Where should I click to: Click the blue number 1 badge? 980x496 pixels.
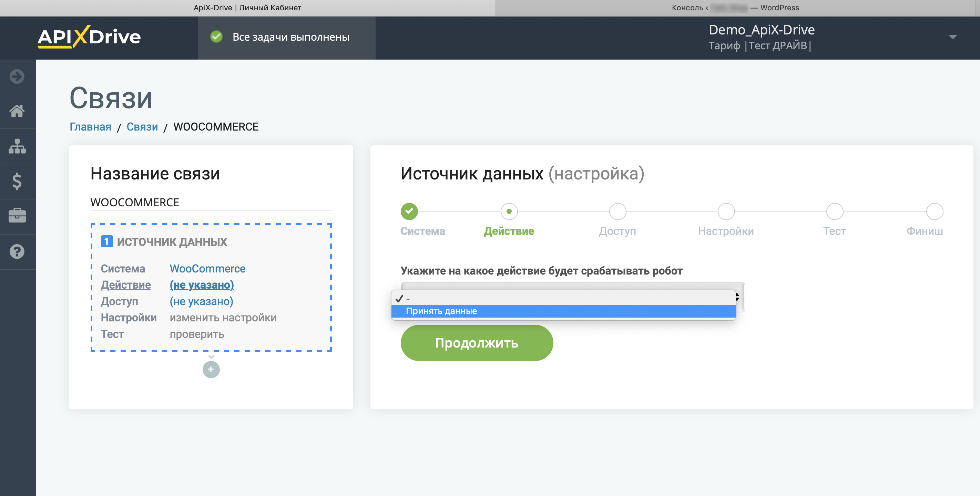tap(106, 241)
